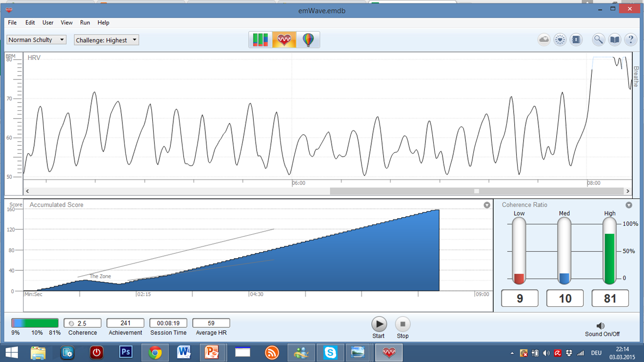Open the orange RSS feed taskbar app
This screenshot has height=362, width=644.
point(272,352)
